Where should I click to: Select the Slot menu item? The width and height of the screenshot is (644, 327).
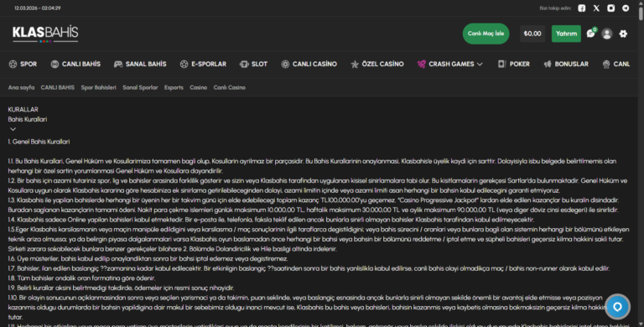coord(254,64)
